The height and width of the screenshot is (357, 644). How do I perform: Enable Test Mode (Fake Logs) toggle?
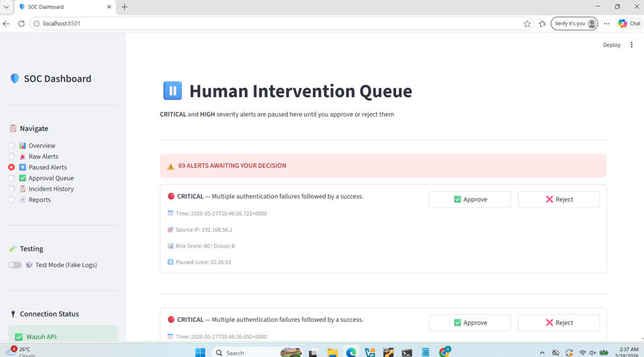[15, 265]
